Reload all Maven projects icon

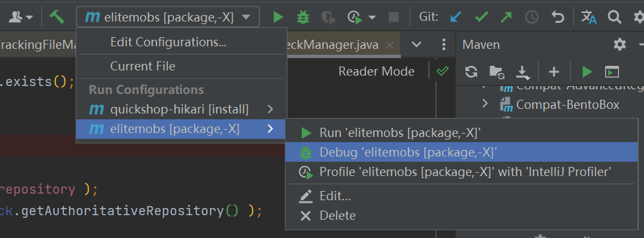coord(471,72)
